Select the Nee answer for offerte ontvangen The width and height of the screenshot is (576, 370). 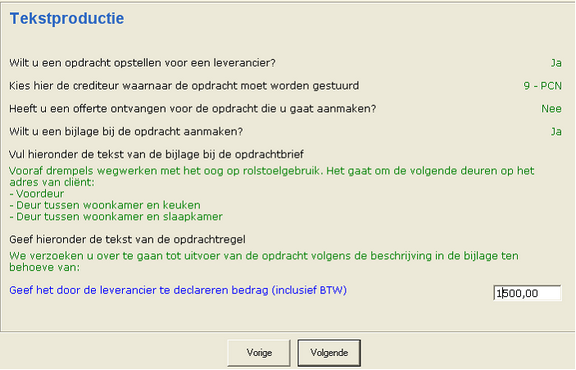[551, 108]
